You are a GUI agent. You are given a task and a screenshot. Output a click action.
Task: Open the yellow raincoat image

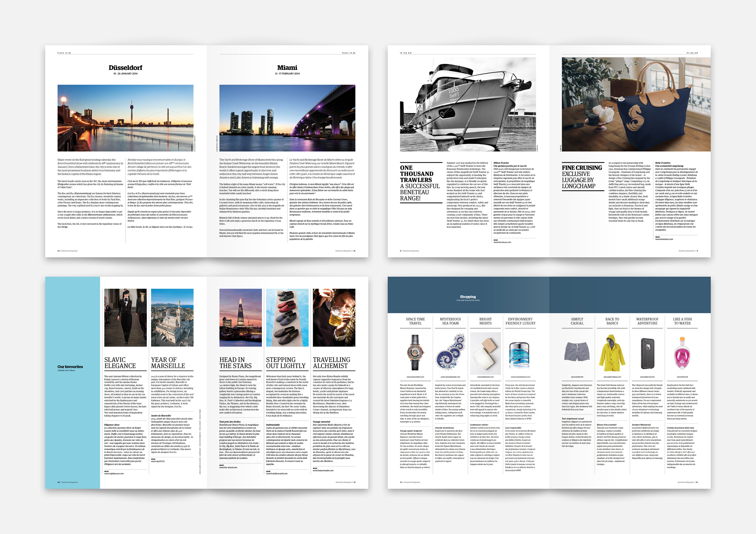pyautogui.click(x=612, y=352)
